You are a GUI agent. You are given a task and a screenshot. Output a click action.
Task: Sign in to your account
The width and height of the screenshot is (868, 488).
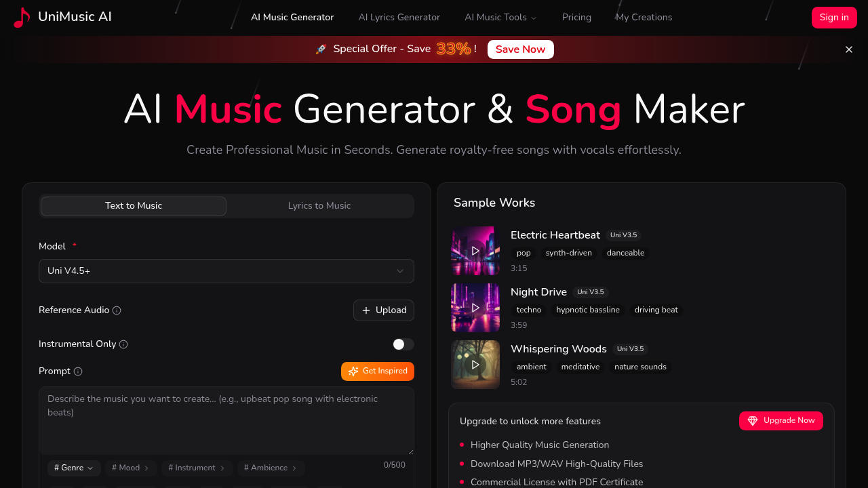834,17
